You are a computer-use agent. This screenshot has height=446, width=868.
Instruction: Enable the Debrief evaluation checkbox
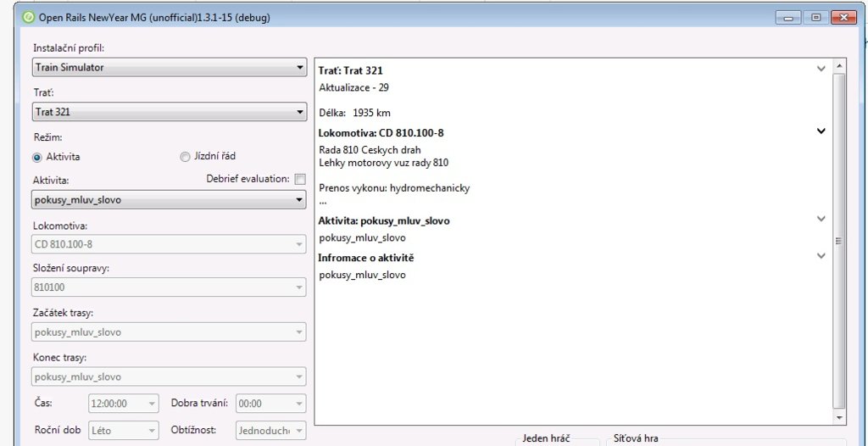(299, 179)
